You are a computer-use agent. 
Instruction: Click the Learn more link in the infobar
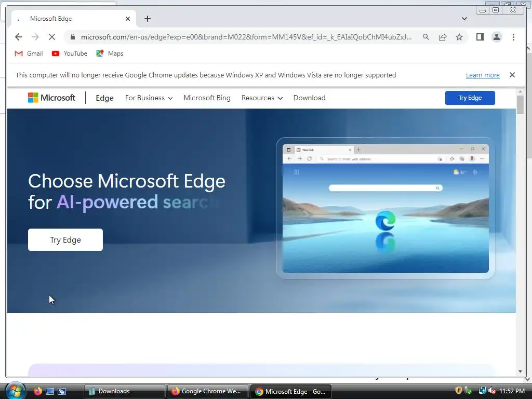tap(483, 75)
